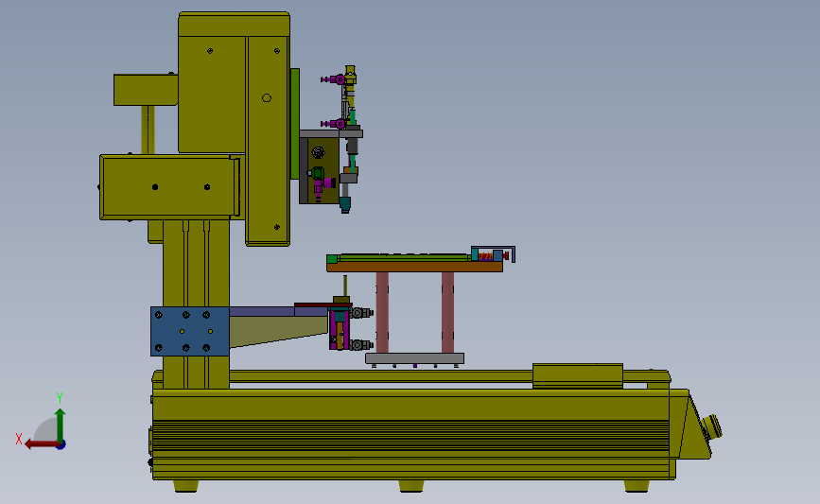Select the teal nozzle tip of the dispensing head

click(x=344, y=204)
